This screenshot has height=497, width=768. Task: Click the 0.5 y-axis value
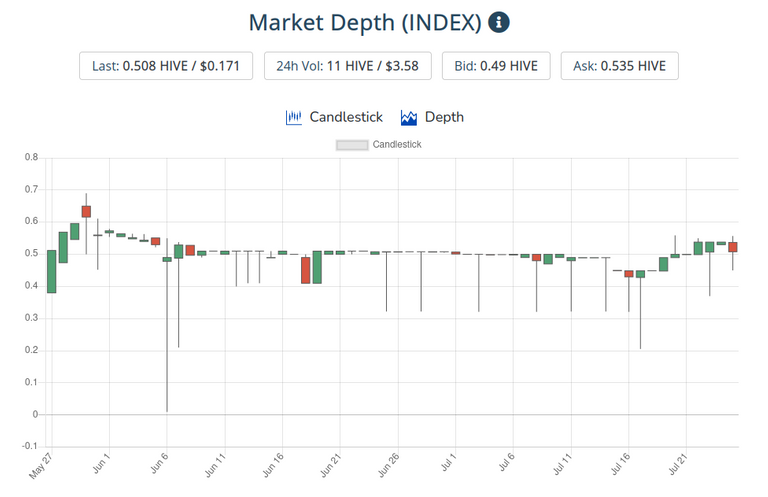31,254
